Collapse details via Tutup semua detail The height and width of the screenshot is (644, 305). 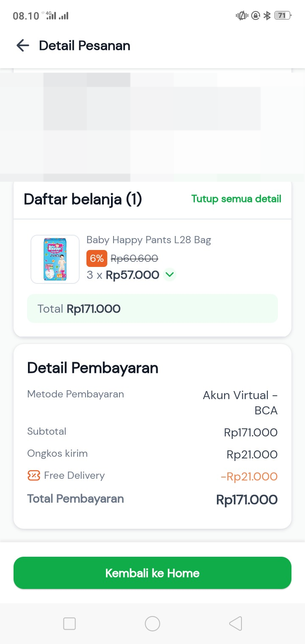pyautogui.click(x=236, y=199)
